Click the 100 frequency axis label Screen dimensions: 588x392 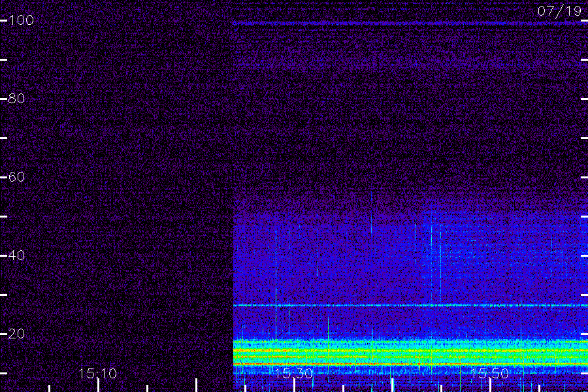[x=21, y=20]
